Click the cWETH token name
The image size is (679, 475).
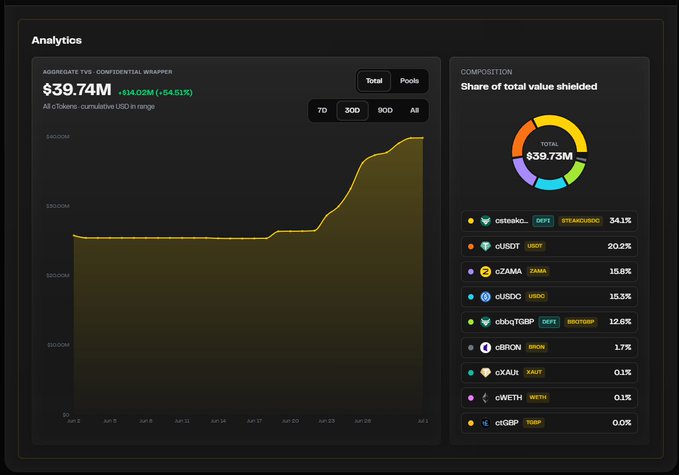[x=508, y=397]
